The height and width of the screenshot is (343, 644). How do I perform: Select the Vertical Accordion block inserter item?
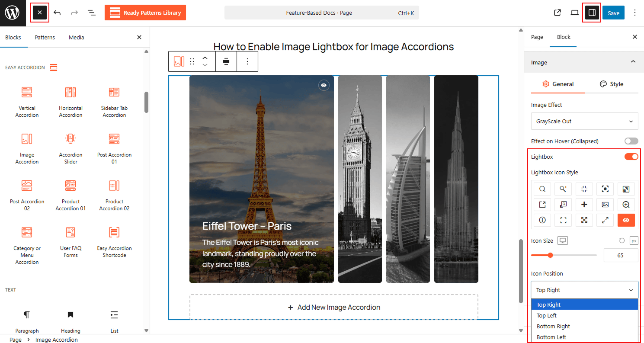point(27,100)
